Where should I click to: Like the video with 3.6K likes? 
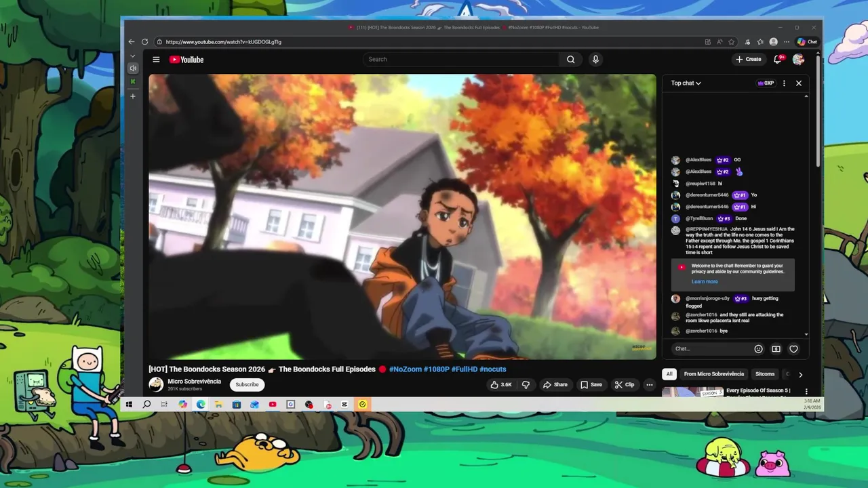[501, 384]
